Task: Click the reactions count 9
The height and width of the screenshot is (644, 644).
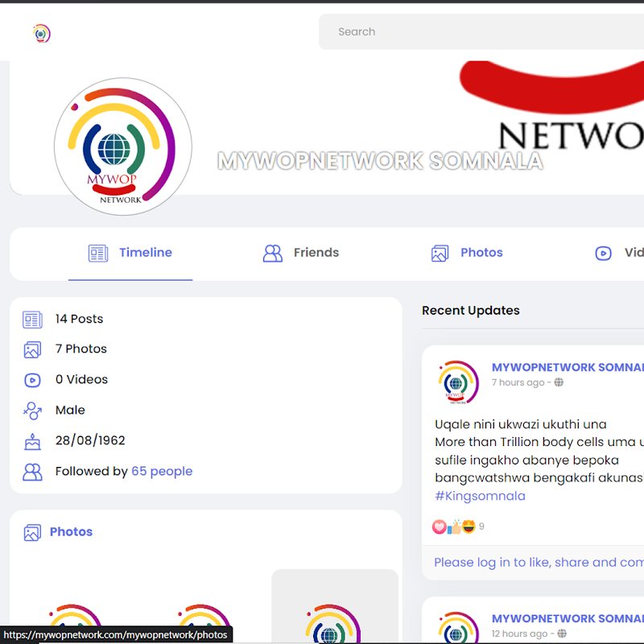Action: point(481,526)
